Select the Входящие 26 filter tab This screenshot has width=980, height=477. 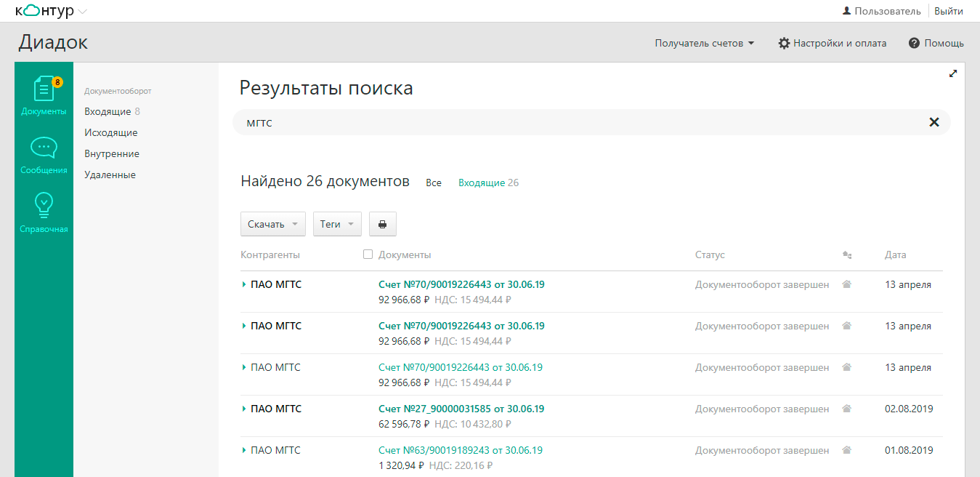tap(488, 183)
